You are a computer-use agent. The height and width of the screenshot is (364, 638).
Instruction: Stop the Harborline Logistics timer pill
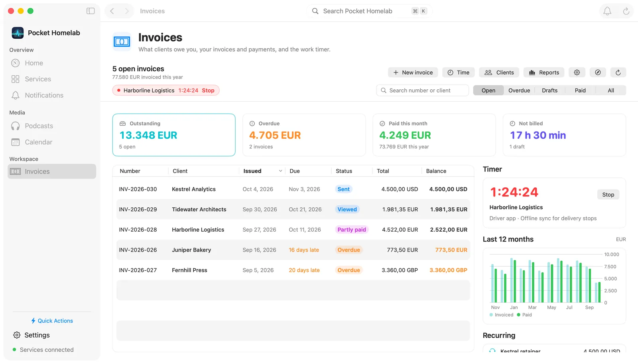[208, 91]
